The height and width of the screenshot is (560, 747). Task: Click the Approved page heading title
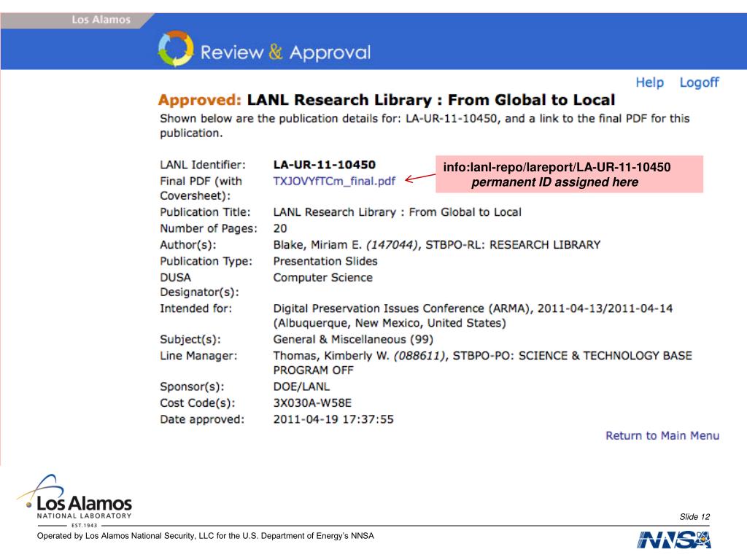click(x=387, y=100)
